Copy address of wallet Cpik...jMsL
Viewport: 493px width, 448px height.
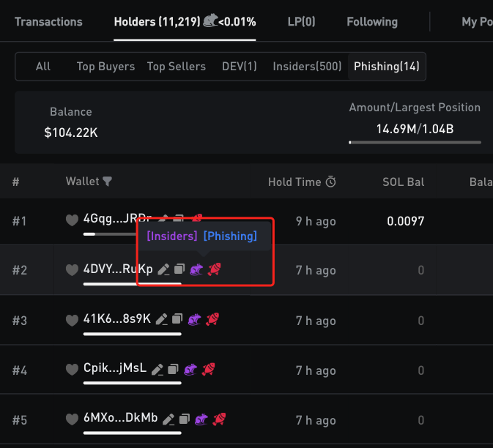coord(173,370)
